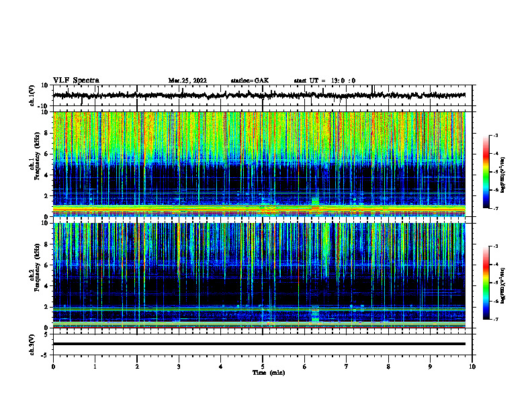Click the thick black ch.3 trace line
532x411 pixels.
pos(259,344)
